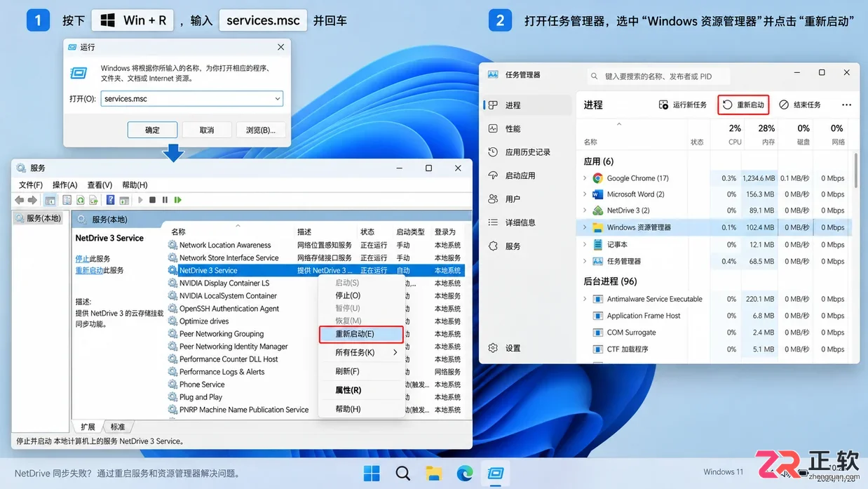Click the Export List icon in Services toolbar
This screenshot has width=868, height=489.
point(93,200)
